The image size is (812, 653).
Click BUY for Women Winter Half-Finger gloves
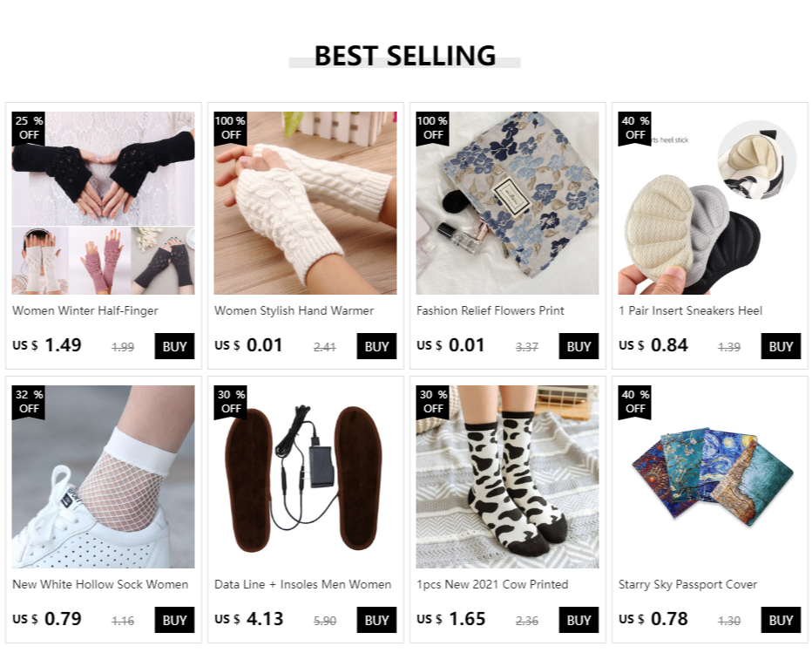174,346
